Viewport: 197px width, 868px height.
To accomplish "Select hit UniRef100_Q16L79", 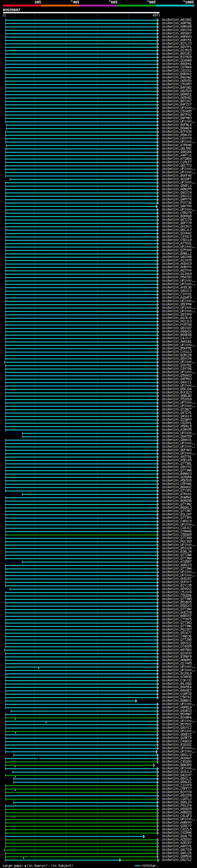I will coord(177,836).
